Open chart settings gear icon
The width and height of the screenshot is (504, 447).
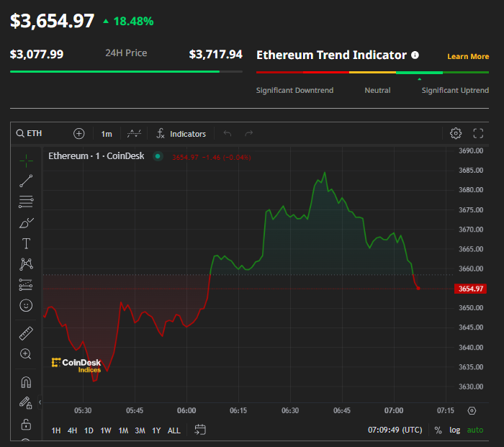coord(456,133)
